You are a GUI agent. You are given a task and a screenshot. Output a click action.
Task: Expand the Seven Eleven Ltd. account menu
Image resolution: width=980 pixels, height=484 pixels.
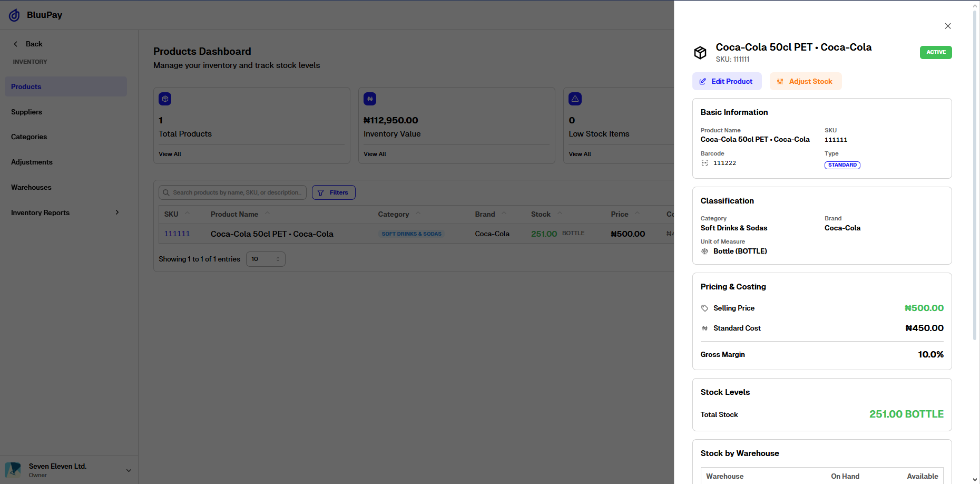pyautogui.click(x=129, y=470)
